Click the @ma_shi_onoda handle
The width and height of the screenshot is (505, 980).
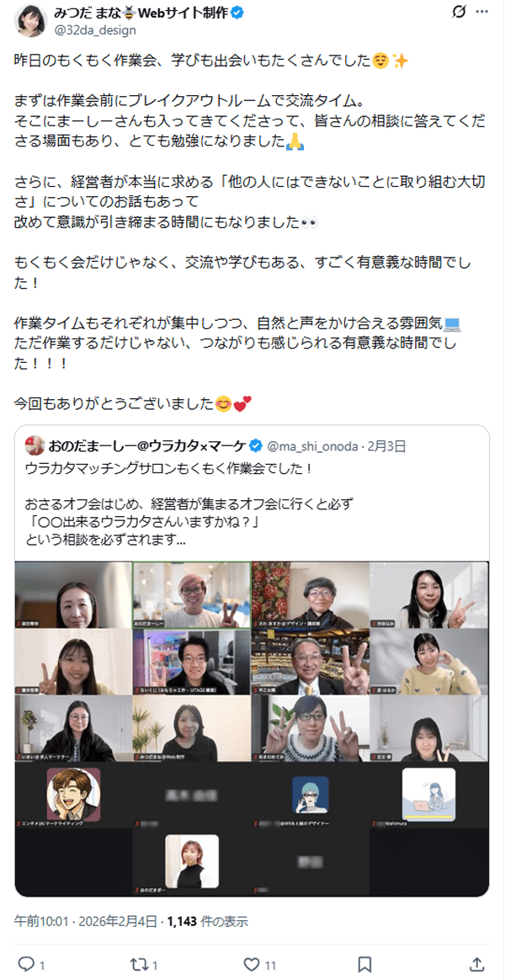pyautogui.click(x=312, y=446)
